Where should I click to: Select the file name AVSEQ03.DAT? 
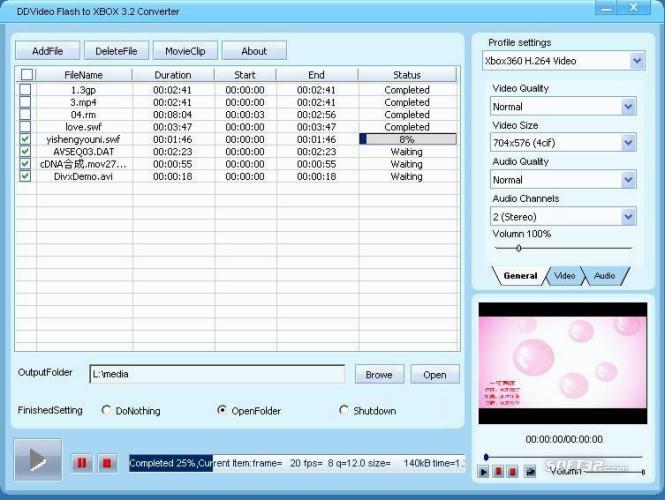84,151
